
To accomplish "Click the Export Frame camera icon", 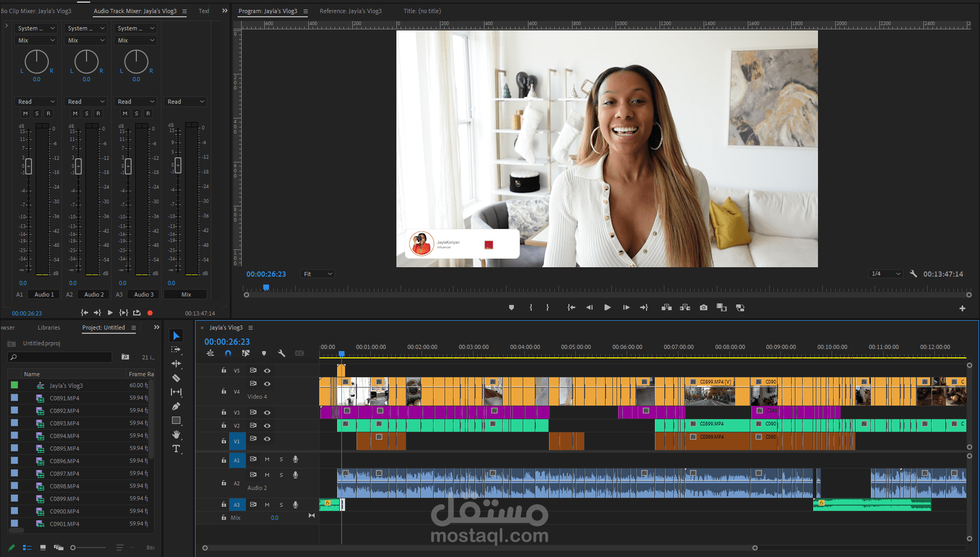I will [704, 308].
